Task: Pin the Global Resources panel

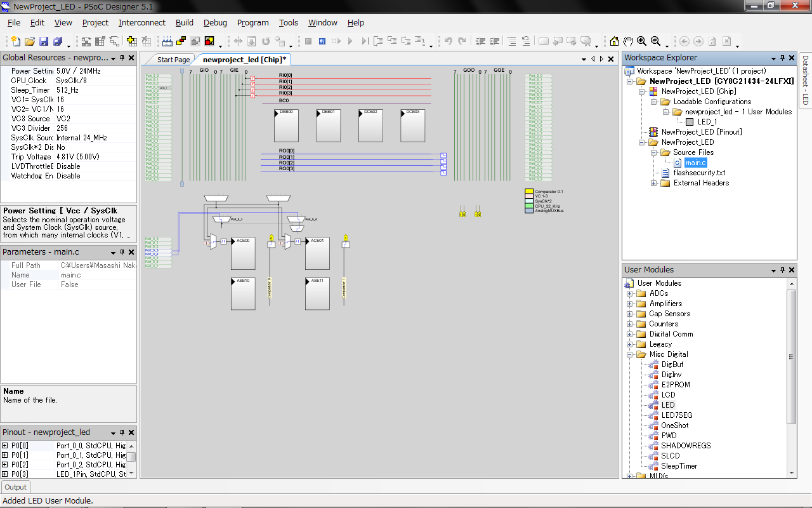Action: (x=122, y=58)
